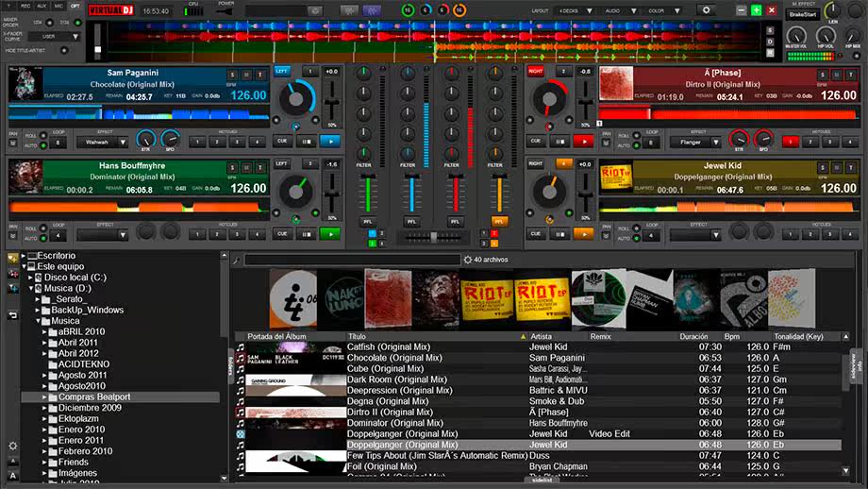The width and height of the screenshot is (868, 489).
Task: Toggle the REC button in the top bar
Action: pos(25,6)
